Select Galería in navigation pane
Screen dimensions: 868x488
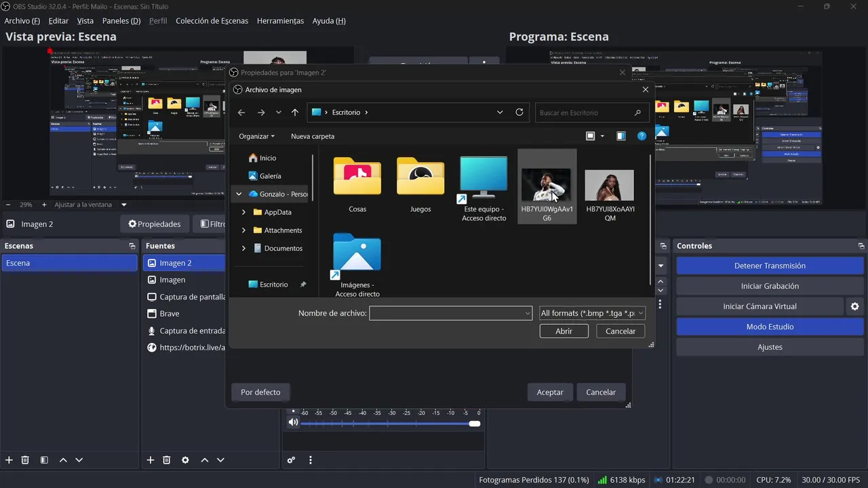[271, 176]
